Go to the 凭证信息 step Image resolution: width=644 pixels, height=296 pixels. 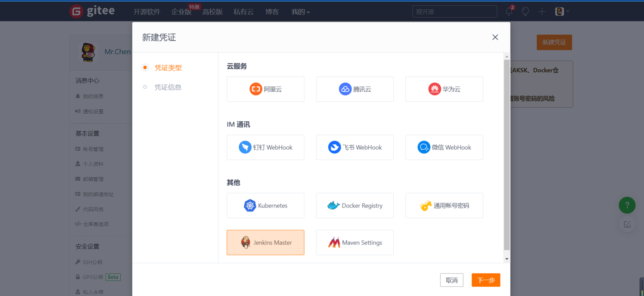pos(168,87)
